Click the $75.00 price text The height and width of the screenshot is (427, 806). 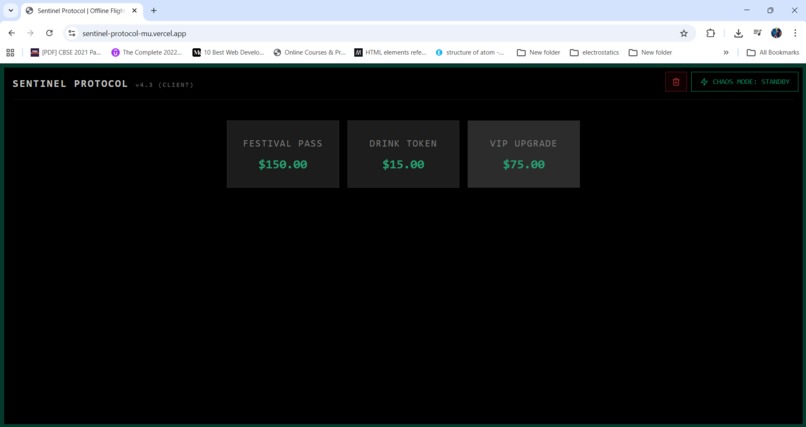tap(523, 164)
